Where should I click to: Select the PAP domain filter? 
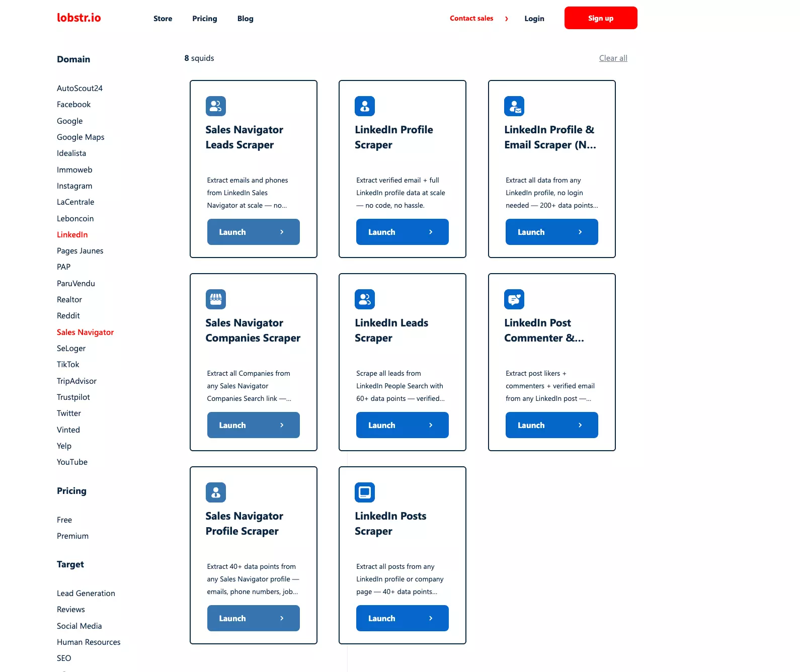click(x=63, y=267)
